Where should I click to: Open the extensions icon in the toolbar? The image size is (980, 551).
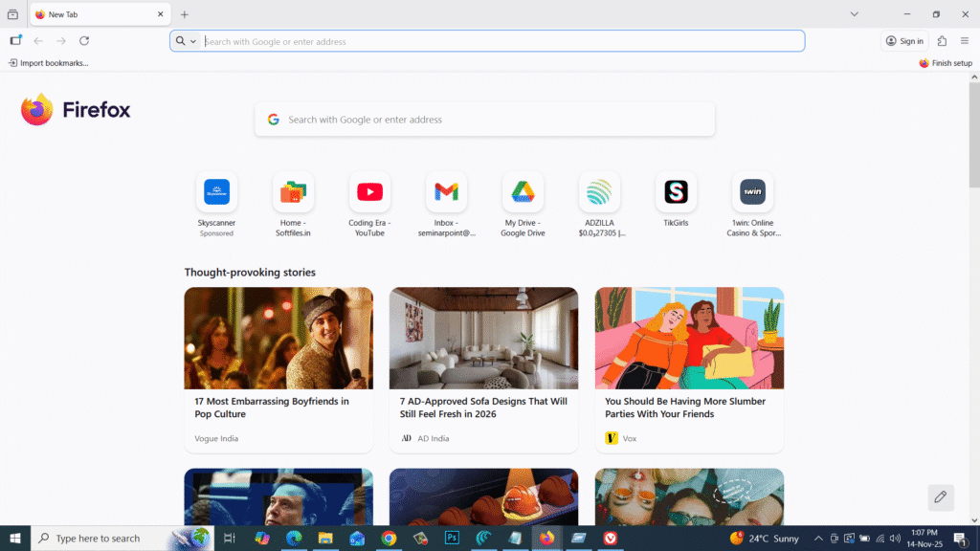pyautogui.click(x=941, y=40)
